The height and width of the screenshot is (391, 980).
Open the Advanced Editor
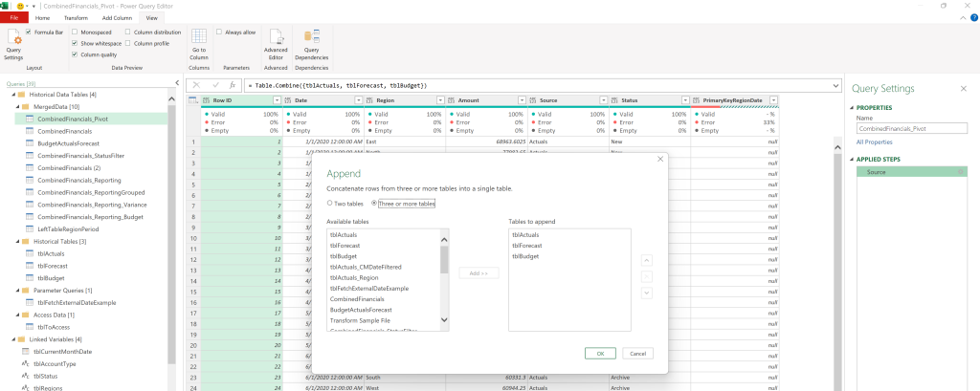[x=276, y=45]
